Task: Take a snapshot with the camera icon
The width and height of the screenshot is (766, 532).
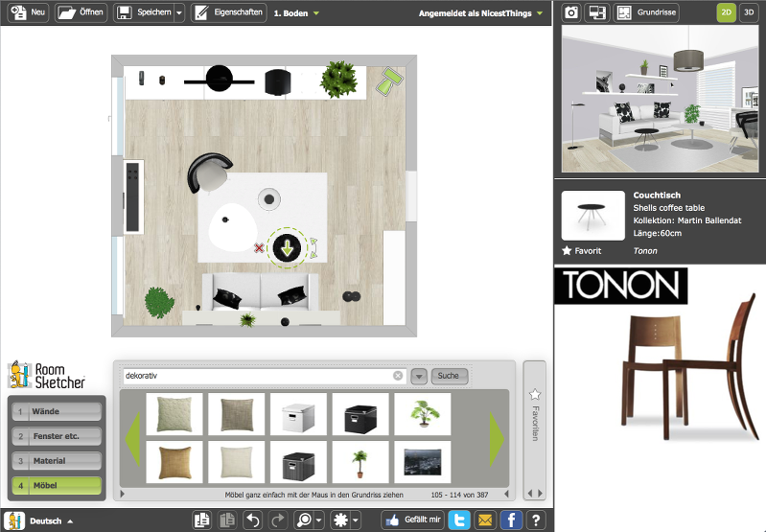Action: click(571, 12)
